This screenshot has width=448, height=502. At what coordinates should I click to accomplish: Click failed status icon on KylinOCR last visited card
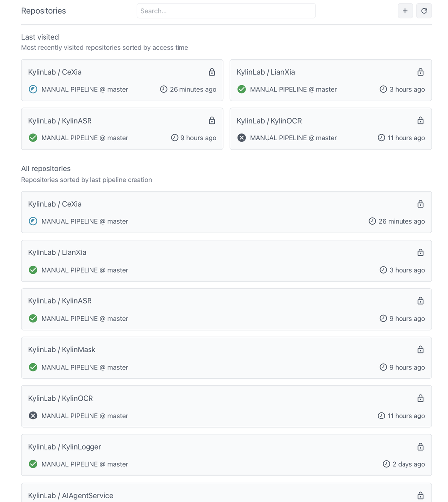tap(242, 138)
